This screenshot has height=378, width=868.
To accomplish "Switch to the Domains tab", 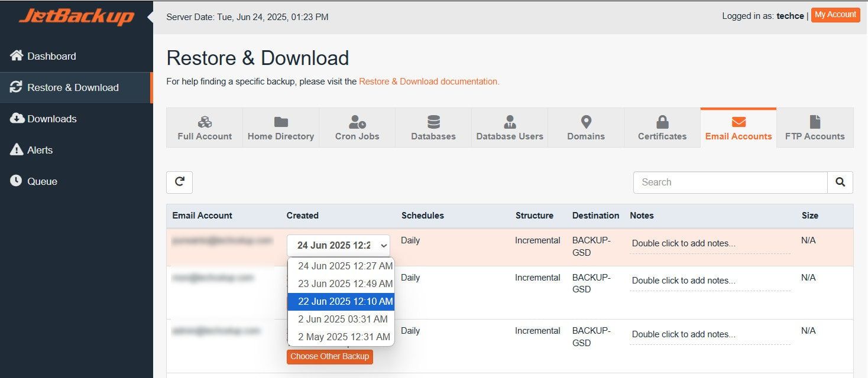I will [x=586, y=128].
